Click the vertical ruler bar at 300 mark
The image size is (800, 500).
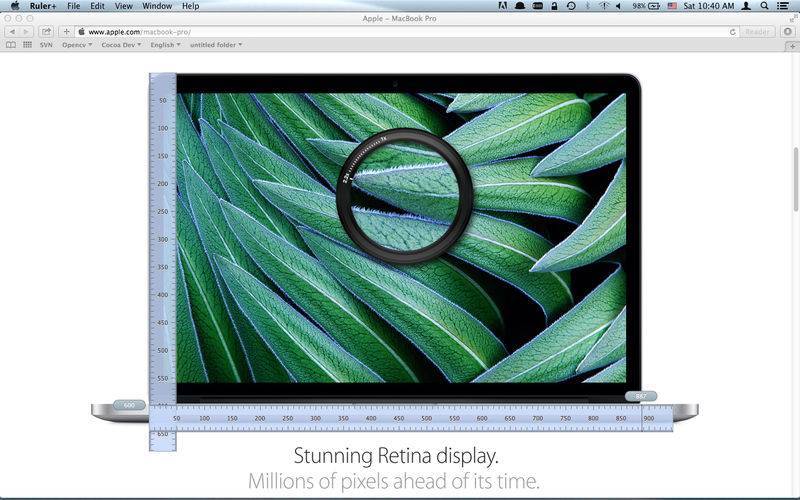[163, 239]
